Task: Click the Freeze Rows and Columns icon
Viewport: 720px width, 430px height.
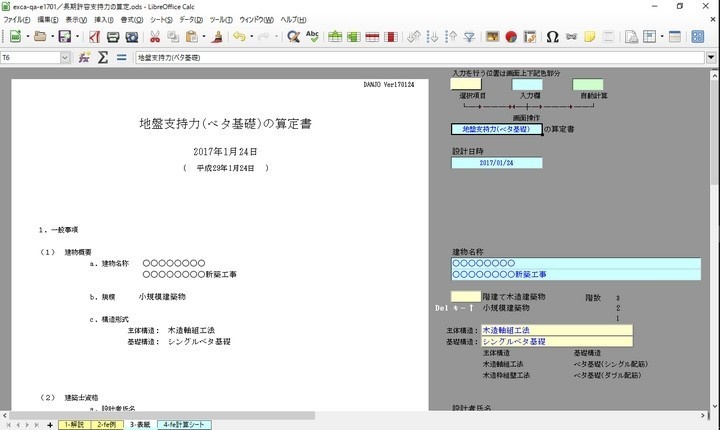Action: (650, 37)
